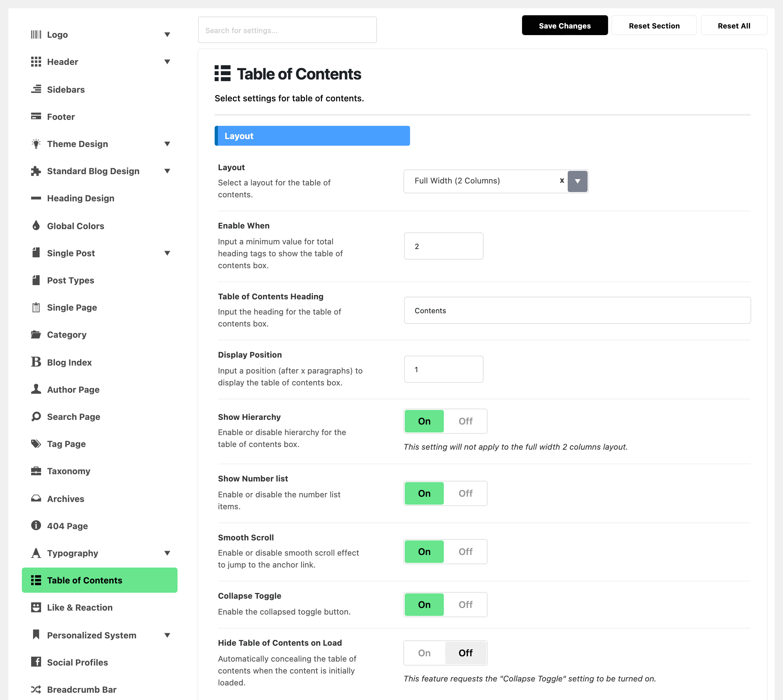Click the Search for settings field
Image resolution: width=783 pixels, height=700 pixels.
click(x=287, y=30)
